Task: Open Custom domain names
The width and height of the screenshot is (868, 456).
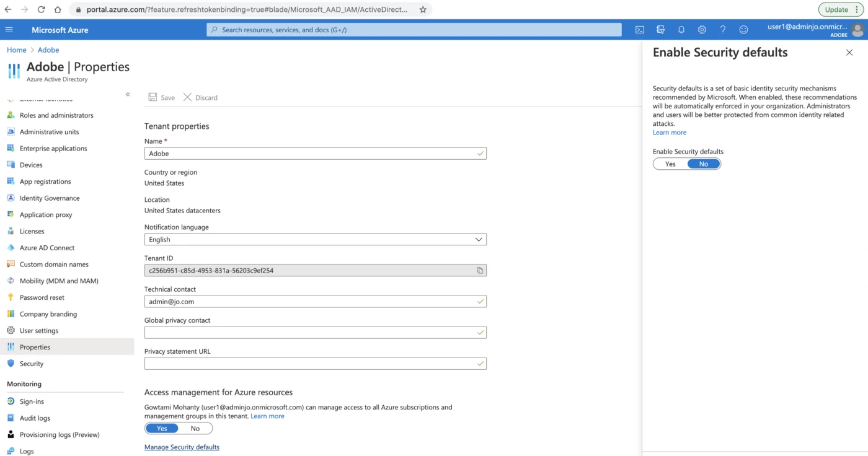Action: point(54,265)
